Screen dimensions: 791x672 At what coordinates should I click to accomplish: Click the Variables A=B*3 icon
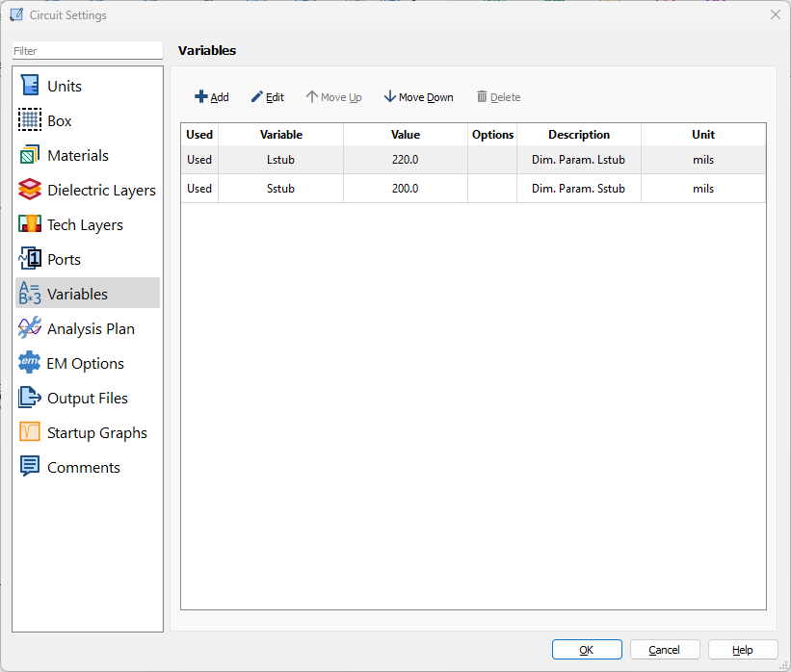pos(30,294)
